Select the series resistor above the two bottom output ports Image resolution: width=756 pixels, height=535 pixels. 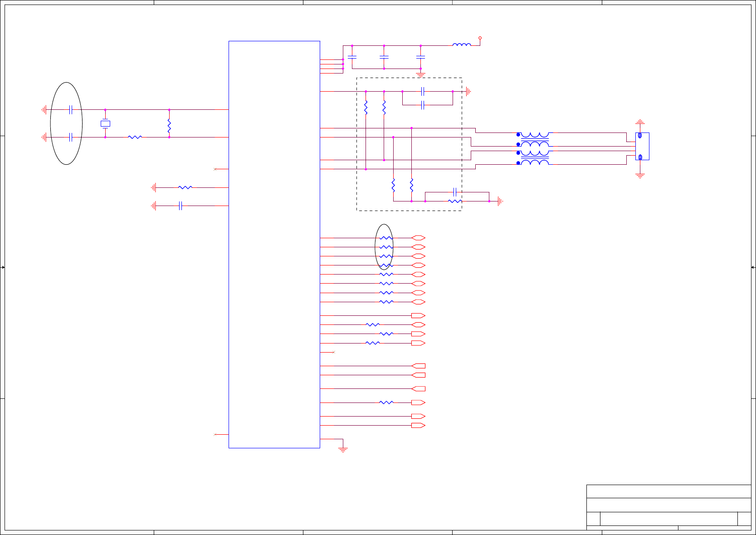[x=386, y=402]
